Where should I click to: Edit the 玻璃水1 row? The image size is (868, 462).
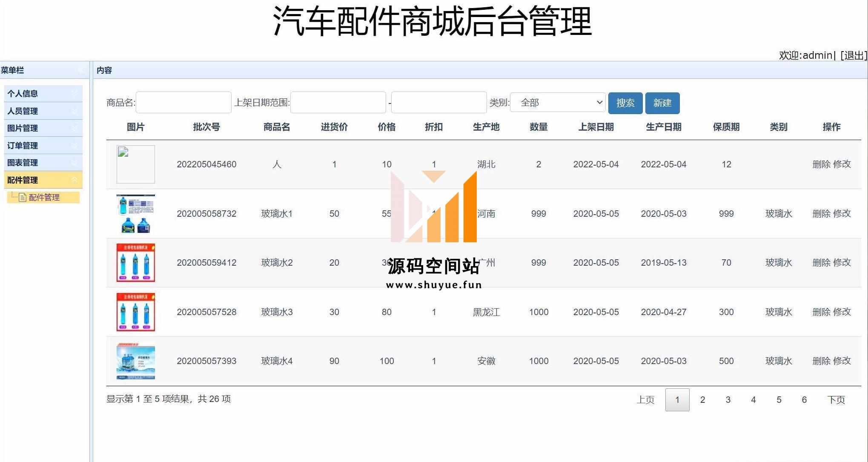point(842,214)
